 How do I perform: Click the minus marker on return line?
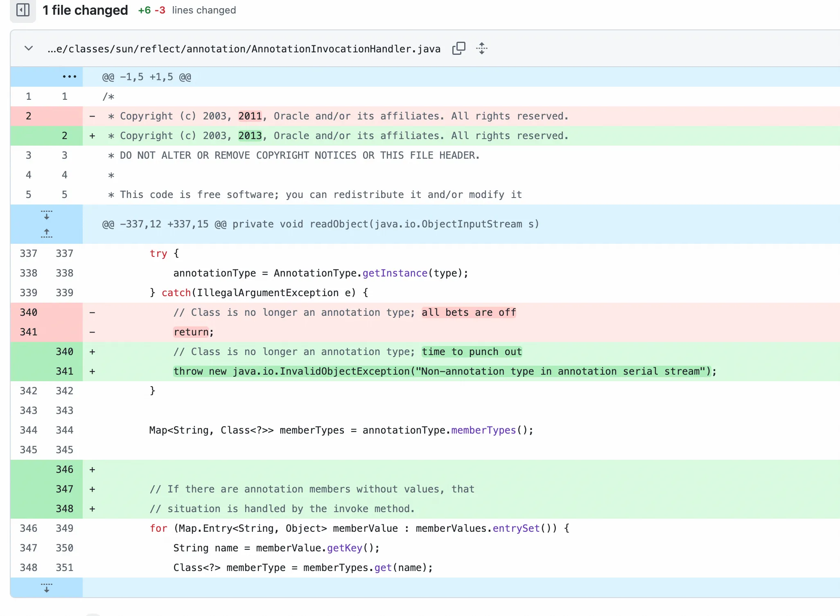(93, 332)
